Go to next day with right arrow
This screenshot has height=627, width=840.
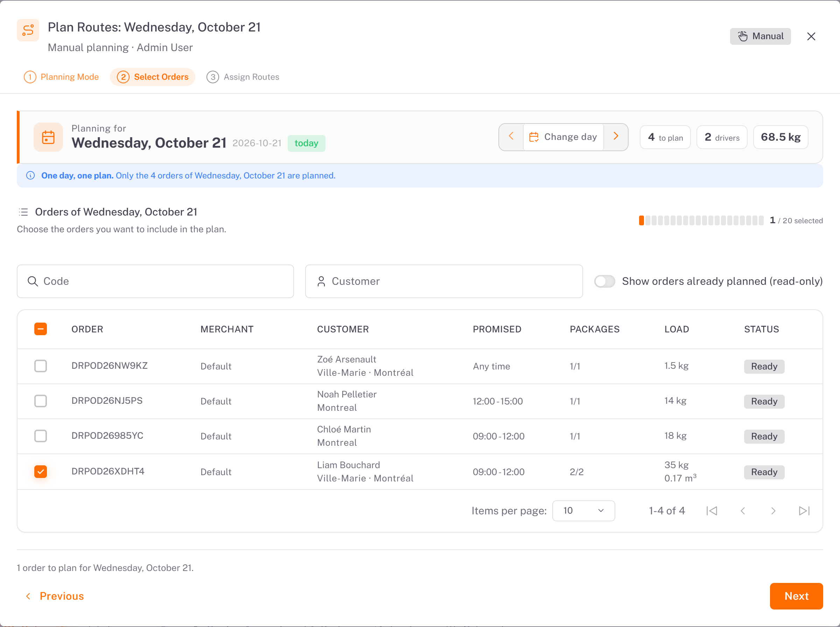point(616,137)
